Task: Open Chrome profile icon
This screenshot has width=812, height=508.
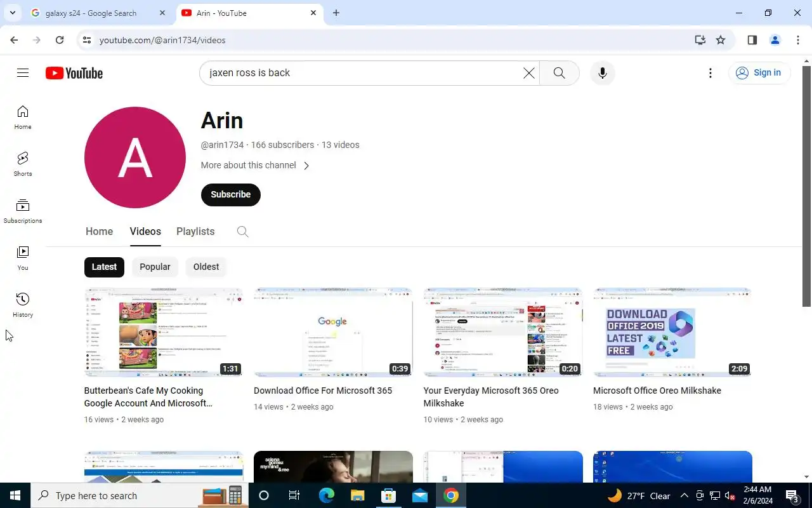Action: 775,40
